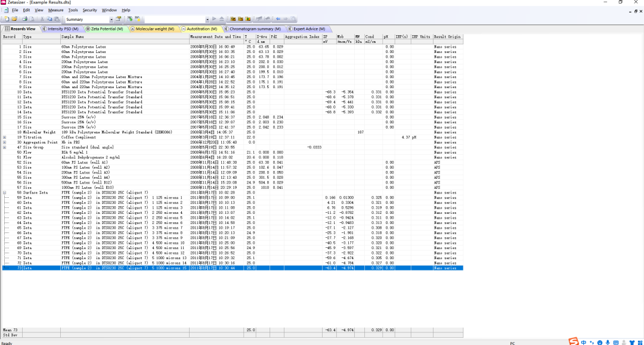This screenshot has width=644, height=345.
Task: Click the Start measurement play icon
Action: coord(214,19)
